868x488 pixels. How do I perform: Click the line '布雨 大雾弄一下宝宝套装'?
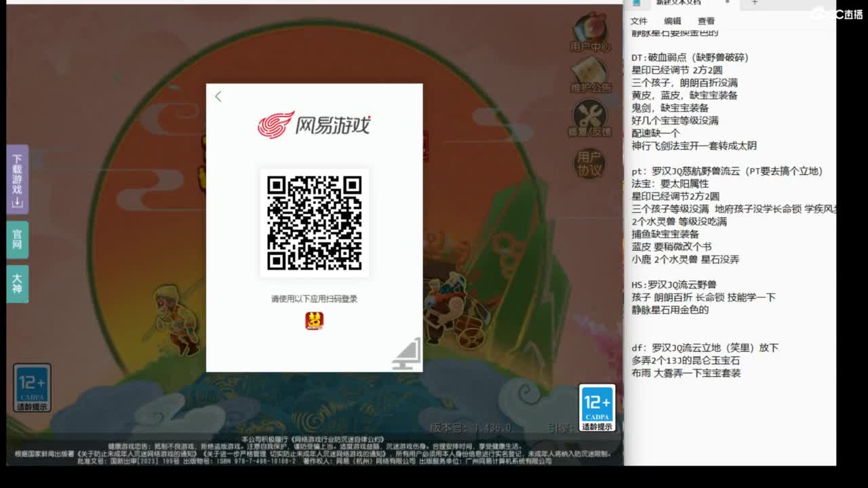coord(686,373)
